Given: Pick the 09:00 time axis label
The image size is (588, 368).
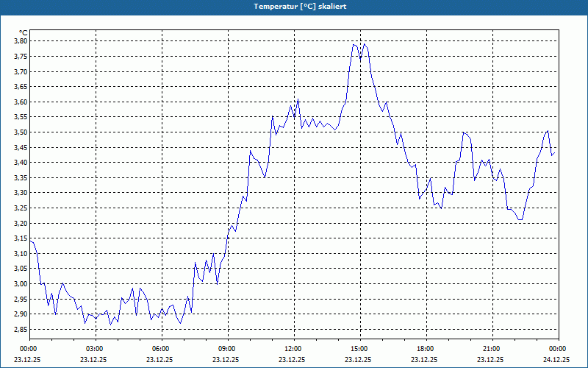Looking at the screenshot, I should click(226, 349).
